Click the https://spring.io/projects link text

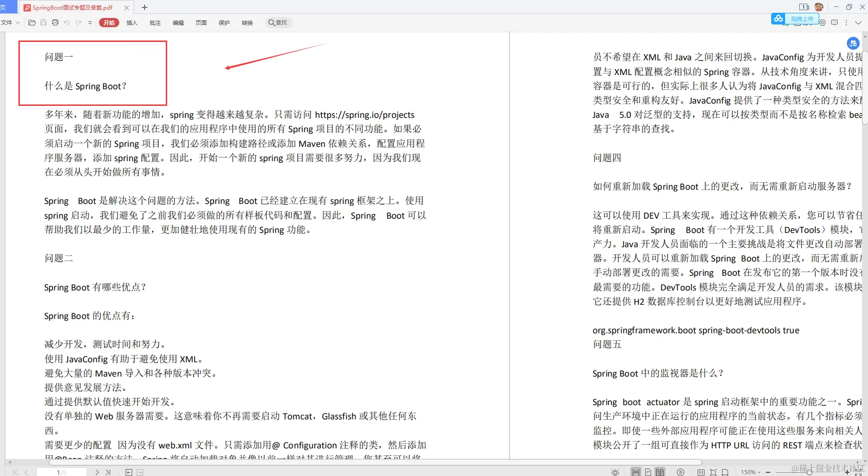coord(365,115)
